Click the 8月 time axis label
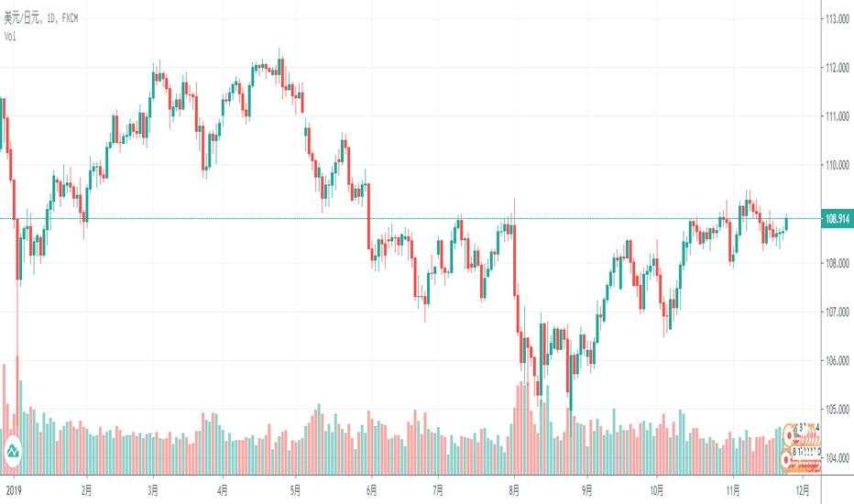The width and height of the screenshot is (854, 504). point(514,489)
